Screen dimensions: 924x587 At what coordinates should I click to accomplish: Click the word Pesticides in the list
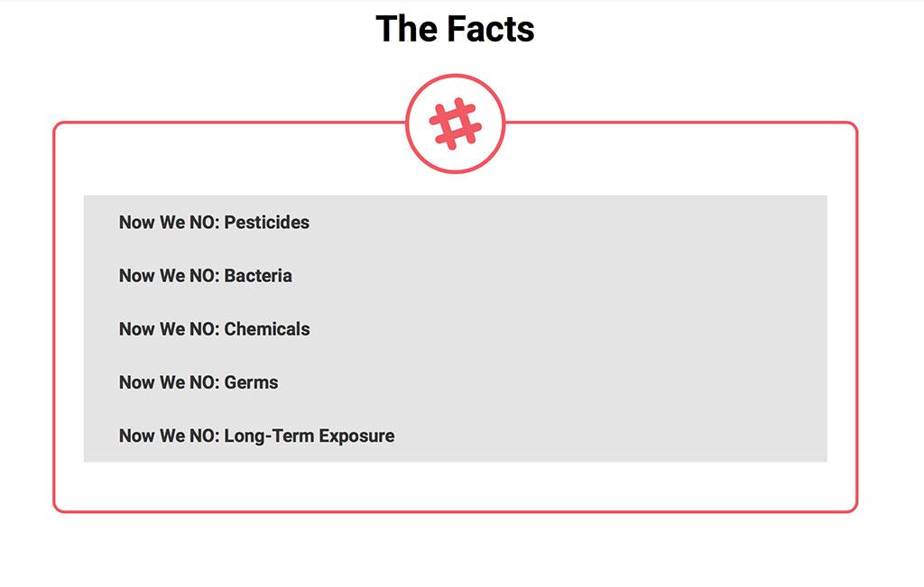pos(267,222)
